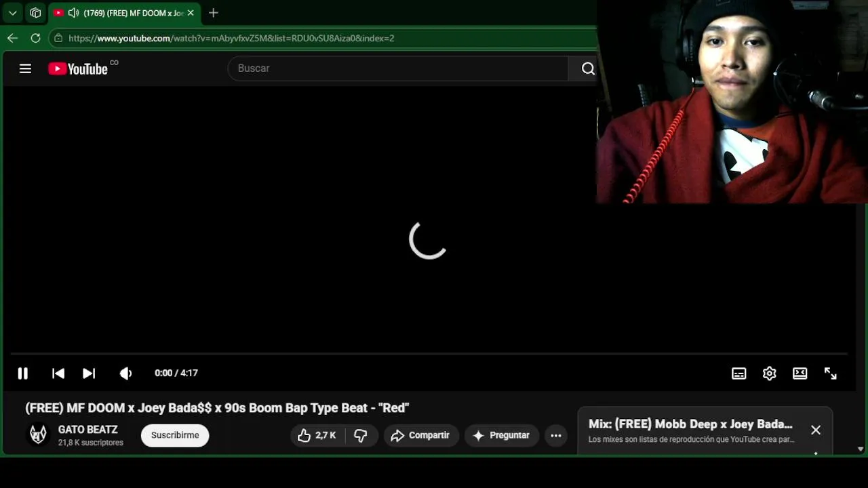
Task: Open the tab search dropdown arrow
Action: 12,13
